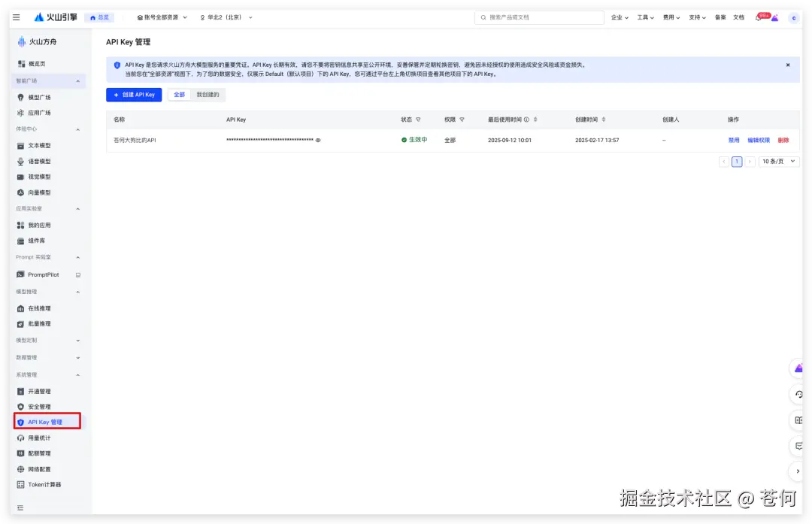Click the 创建 API Key button

pos(133,95)
